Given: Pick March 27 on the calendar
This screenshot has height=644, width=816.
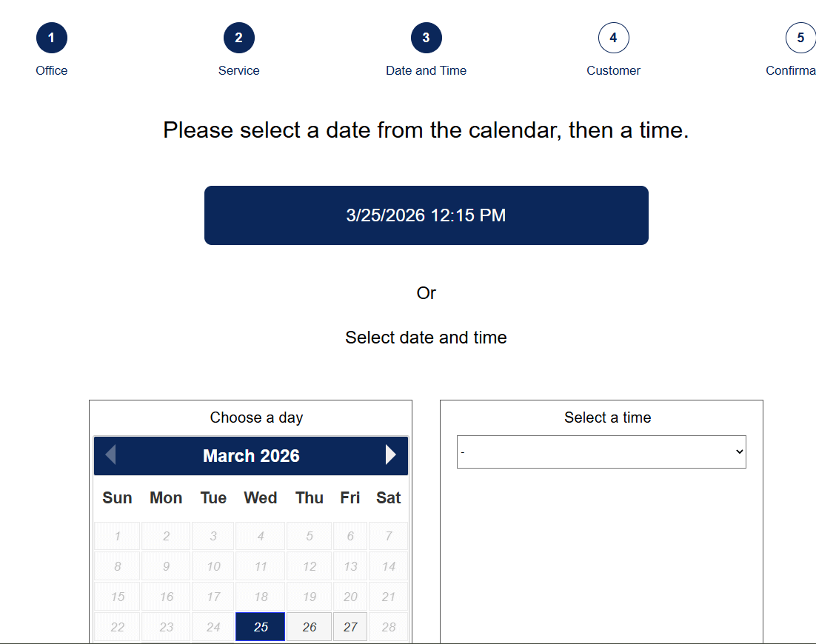Looking at the screenshot, I should point(350,627).
